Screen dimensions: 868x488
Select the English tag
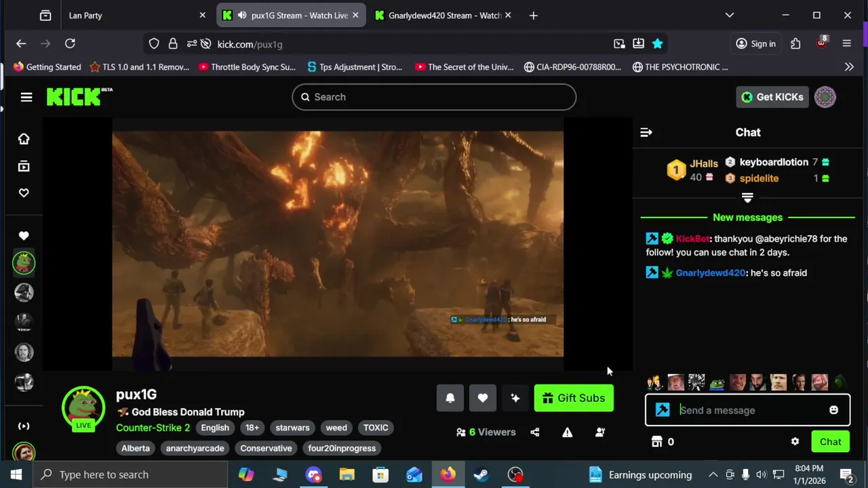[x=215, y=428]
